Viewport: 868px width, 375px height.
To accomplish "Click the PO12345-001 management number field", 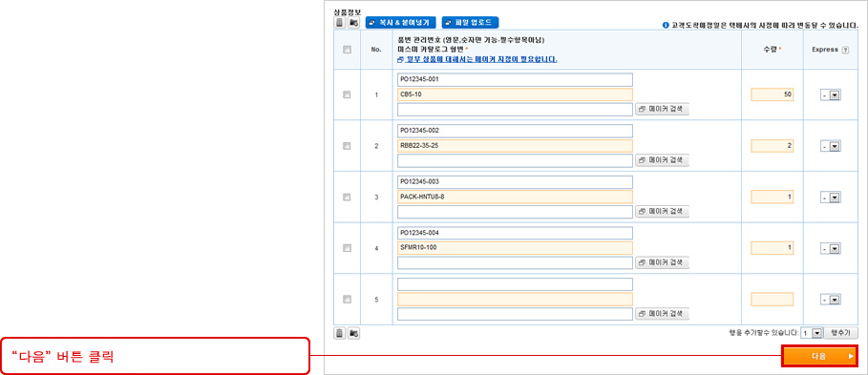I will click(x=515, y=79).
